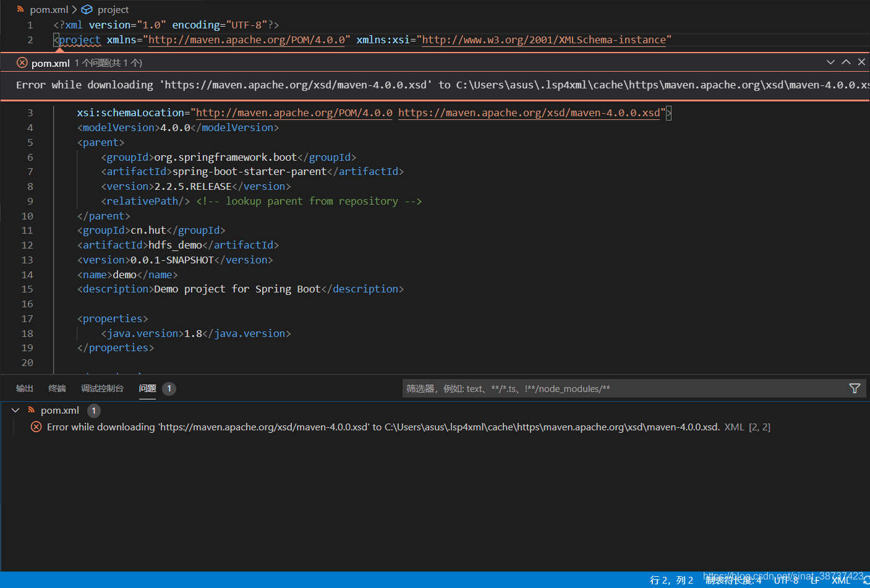Click '2.2.5.RELEASE' version text
The height and width of the screenshot is (588, 870).
193,186
